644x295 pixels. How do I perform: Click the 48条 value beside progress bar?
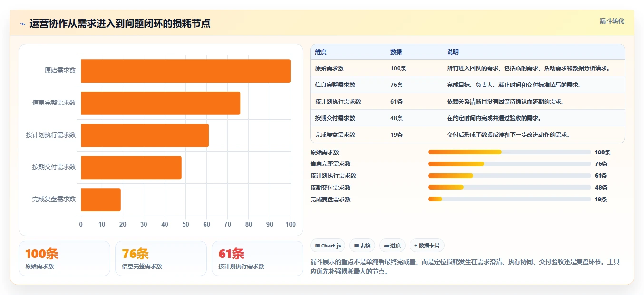pos(601,188)
